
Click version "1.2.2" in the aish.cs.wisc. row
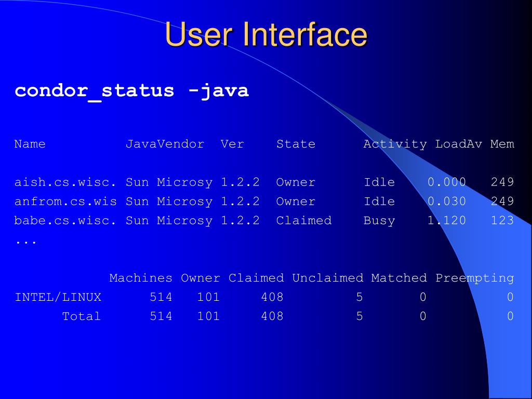click(x=240, y=182)
